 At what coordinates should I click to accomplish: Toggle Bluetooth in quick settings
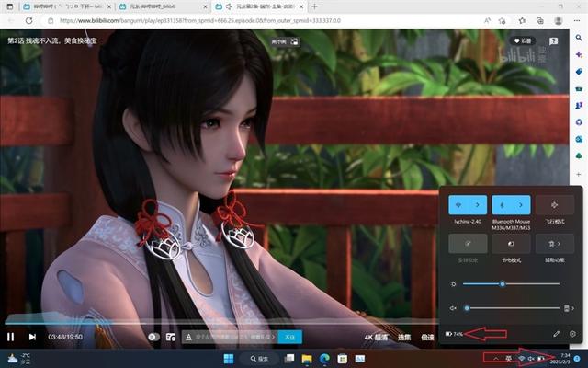tap(502, 204)
